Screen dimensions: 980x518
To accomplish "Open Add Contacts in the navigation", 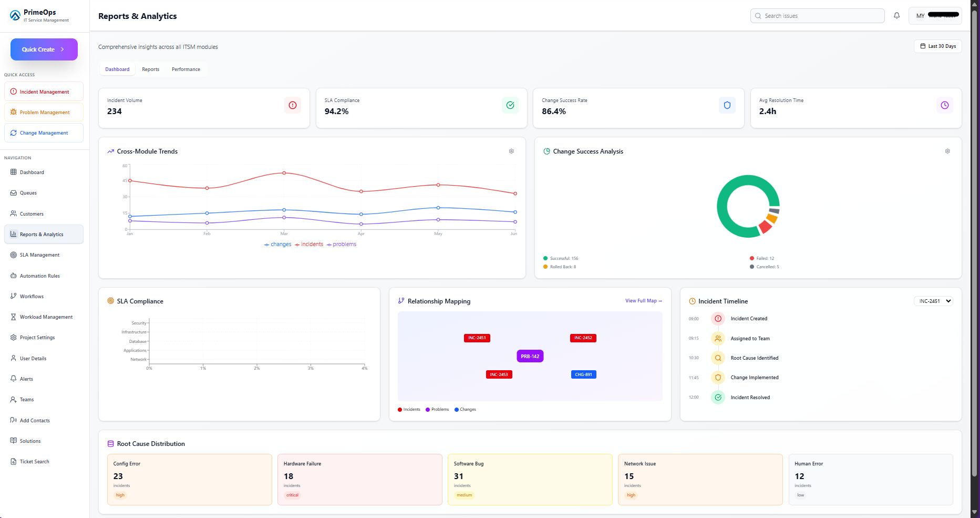I will [x=44, y=421].
